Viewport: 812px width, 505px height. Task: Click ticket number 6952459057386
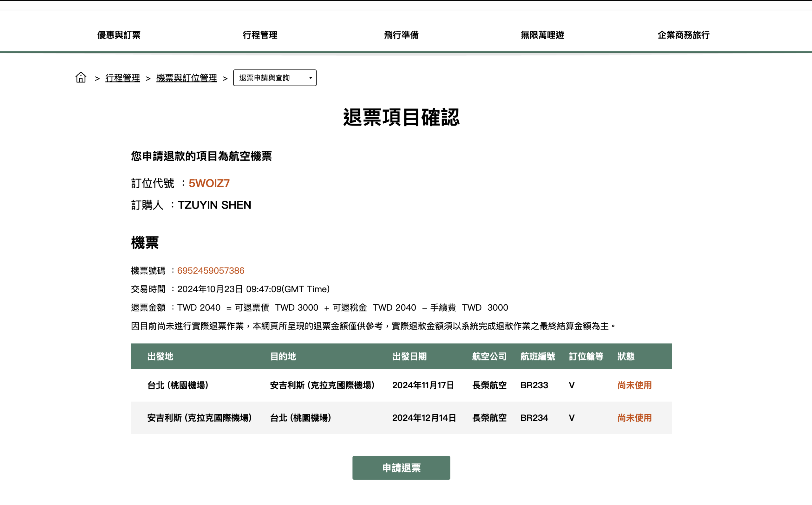[211, 270]
